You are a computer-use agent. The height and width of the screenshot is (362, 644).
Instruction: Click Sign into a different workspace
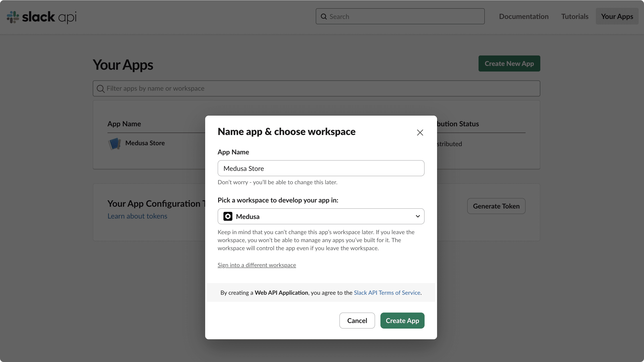point(256,265)
